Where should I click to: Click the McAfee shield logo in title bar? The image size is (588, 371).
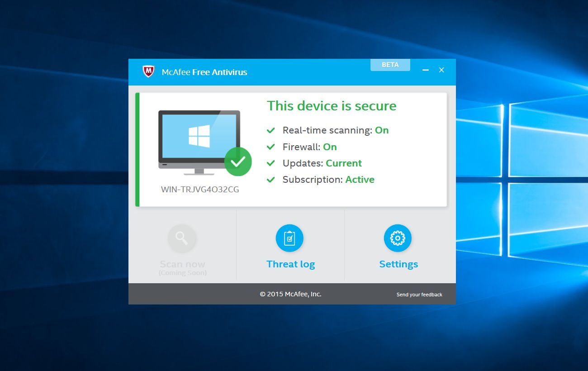148,71
